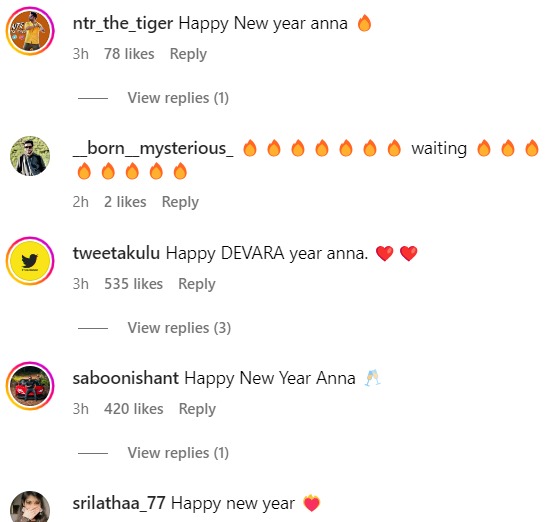
Task: Reply to tweetakulu's DEVARA comment
Action: click(197, 284)
